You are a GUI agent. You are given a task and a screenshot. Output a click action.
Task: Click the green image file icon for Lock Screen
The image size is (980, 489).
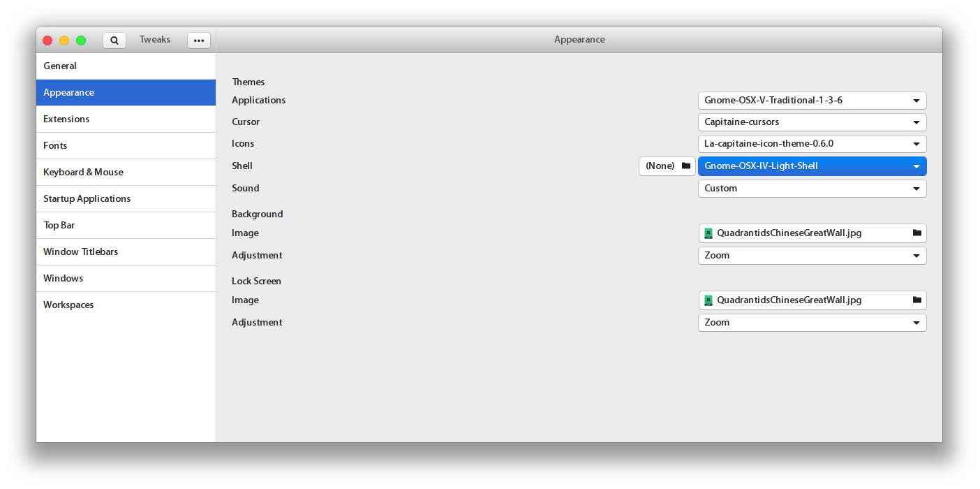708,300
